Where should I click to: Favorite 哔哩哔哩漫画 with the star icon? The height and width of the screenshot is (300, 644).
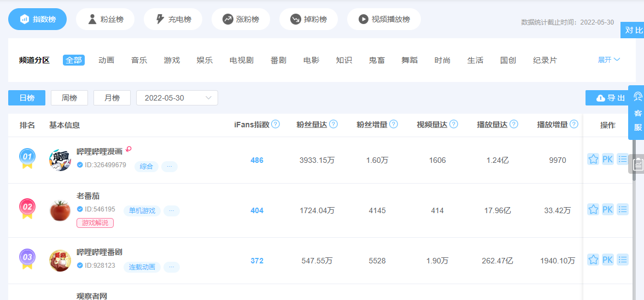tap(593, 159)
